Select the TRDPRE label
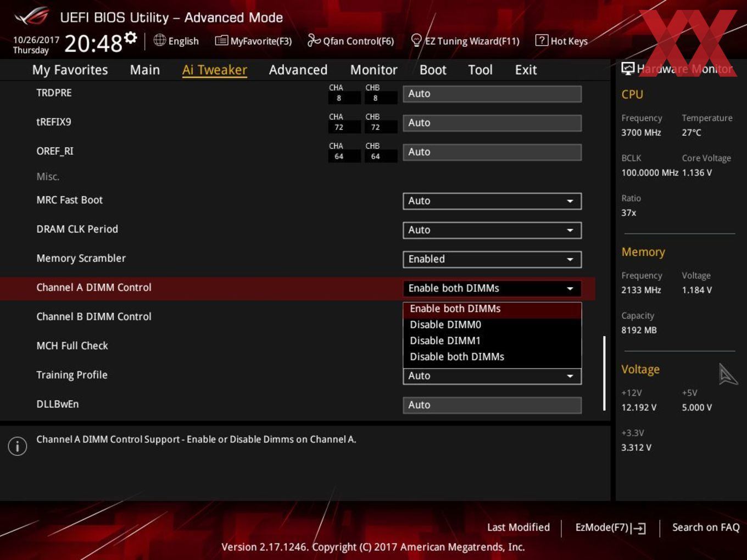The width and height of the screenshot is (747, 560). click(54, 93)
